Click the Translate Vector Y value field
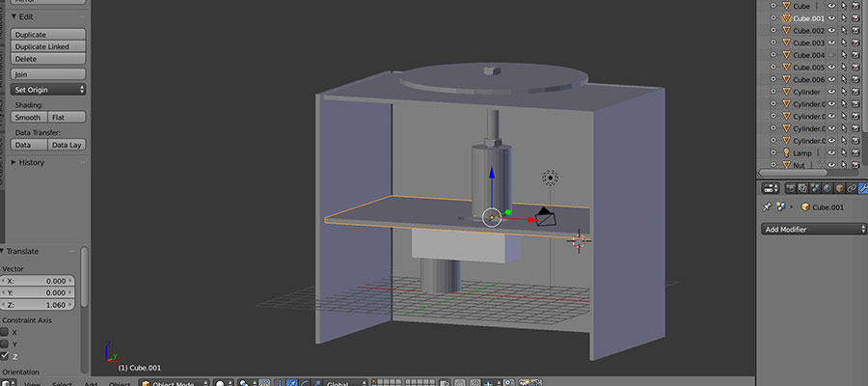This screenshot has width=868, height=386. click(x=38, y=292)
